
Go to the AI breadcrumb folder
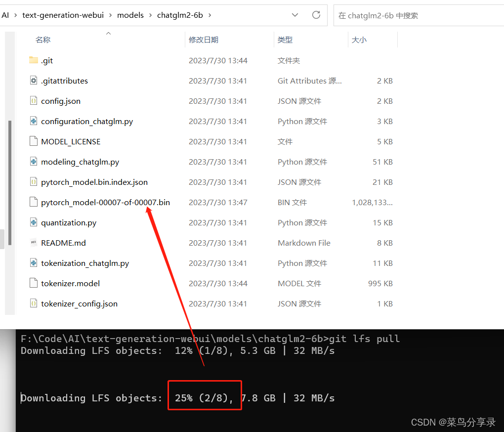tap(5, 15)
